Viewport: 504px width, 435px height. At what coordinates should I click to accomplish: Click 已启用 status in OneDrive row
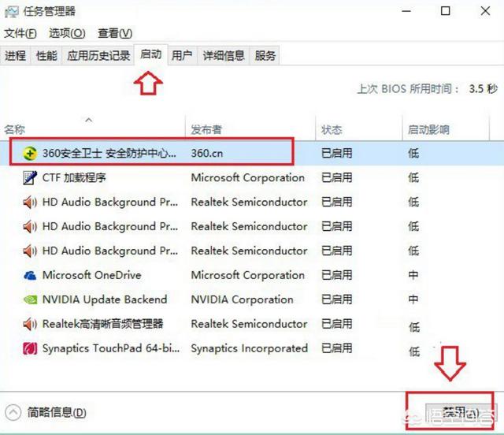pos(336,275)
